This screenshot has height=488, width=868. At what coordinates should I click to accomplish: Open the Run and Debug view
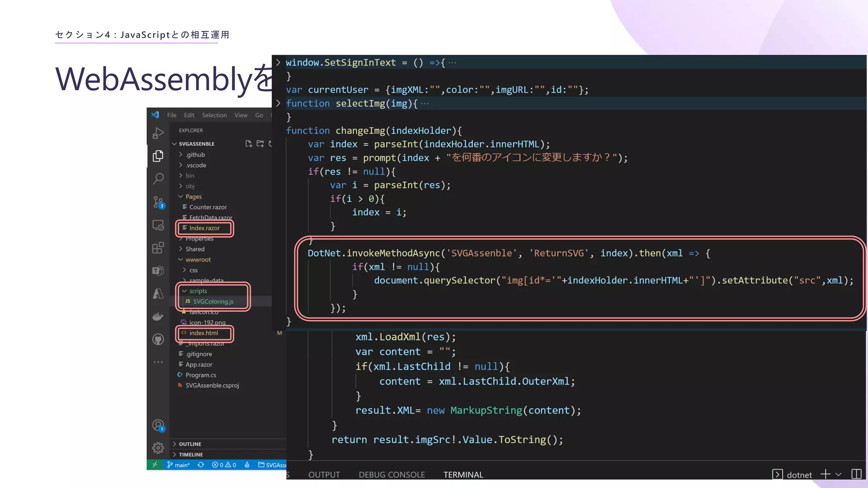point(158,133)
